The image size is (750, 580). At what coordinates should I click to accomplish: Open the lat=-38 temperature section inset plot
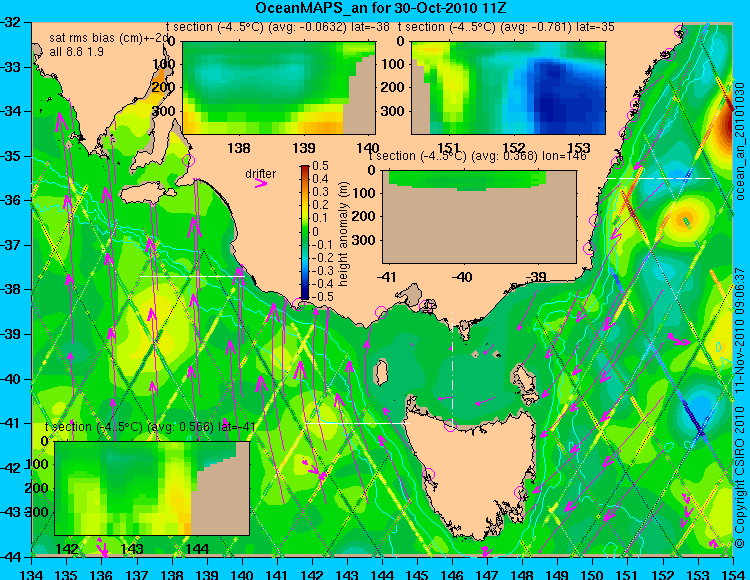coord(279,88)
